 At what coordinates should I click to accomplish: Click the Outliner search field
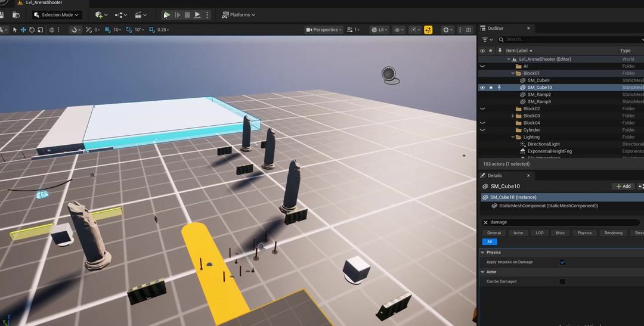(x=571, y=39)
